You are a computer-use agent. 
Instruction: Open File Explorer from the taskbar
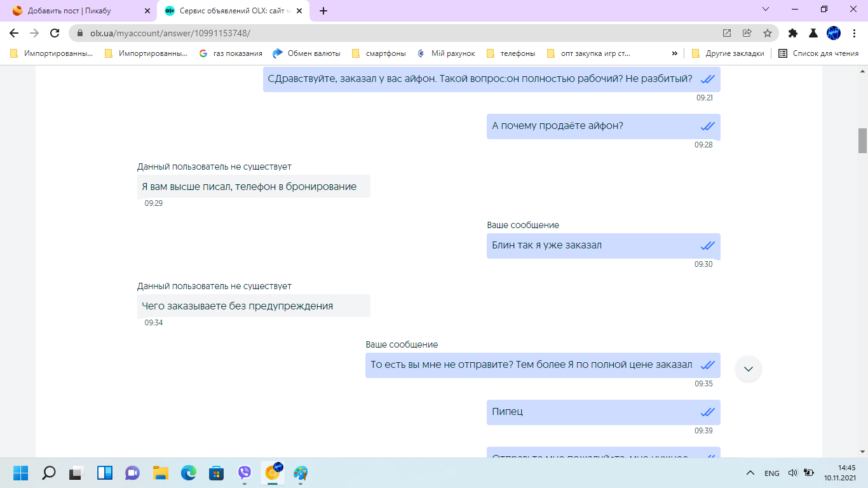coord(161,473)
